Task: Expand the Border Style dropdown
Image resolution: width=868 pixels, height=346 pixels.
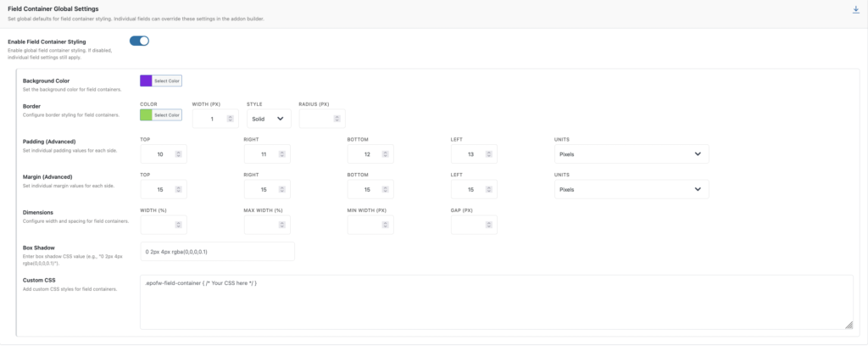Action: (268, 119)
